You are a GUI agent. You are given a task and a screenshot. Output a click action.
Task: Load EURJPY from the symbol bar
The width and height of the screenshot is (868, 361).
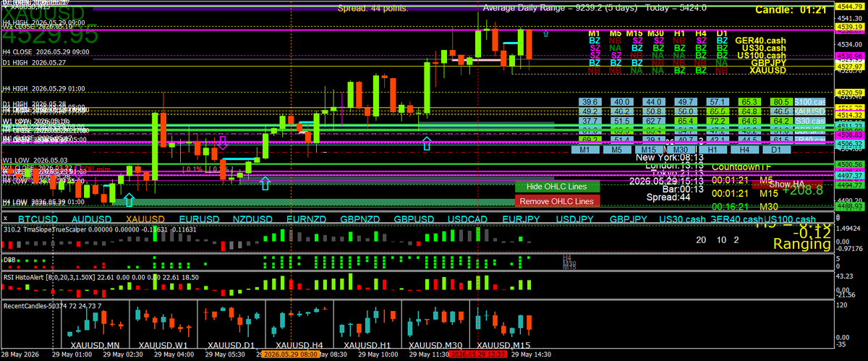(x=521, y=218)
